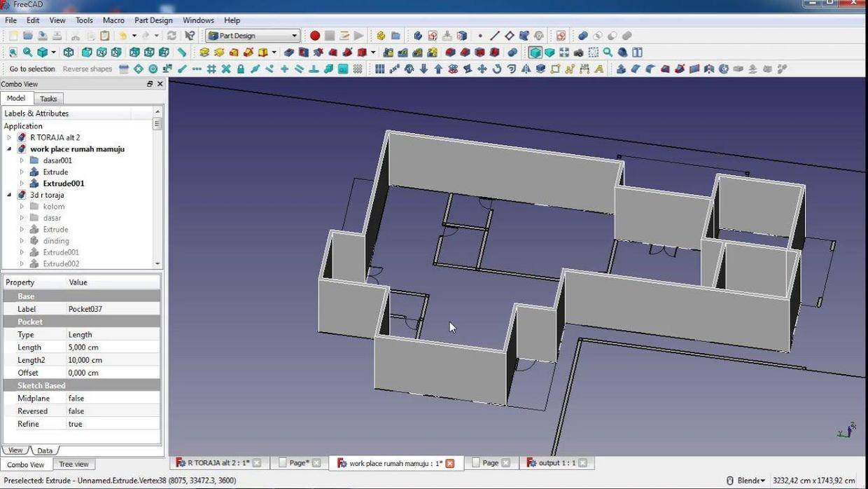Click the red macro record button
Viewport: 868px width, 489px height.
pos(315,36)
